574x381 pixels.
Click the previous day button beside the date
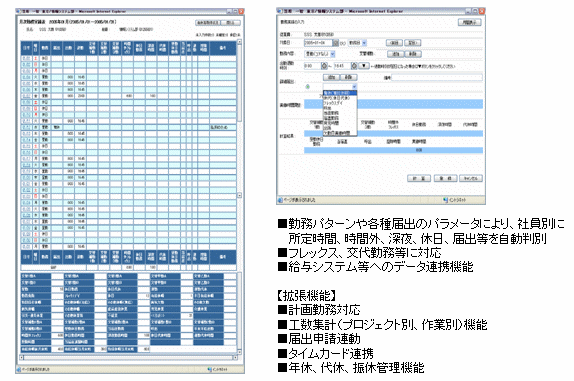394,43
